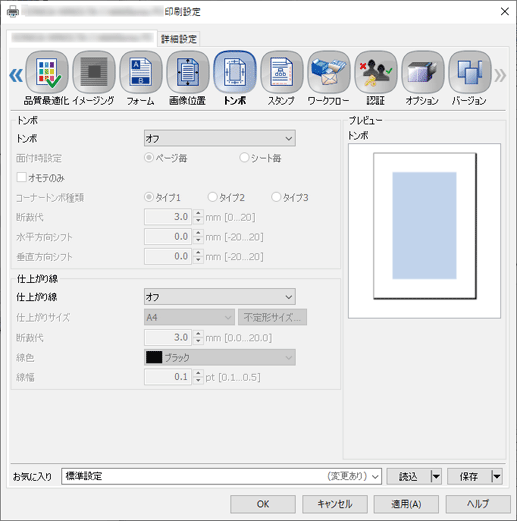The image size is (517, 521).
Task: Open the 線色 ブラック color dropdown
Action: [220, 357]
